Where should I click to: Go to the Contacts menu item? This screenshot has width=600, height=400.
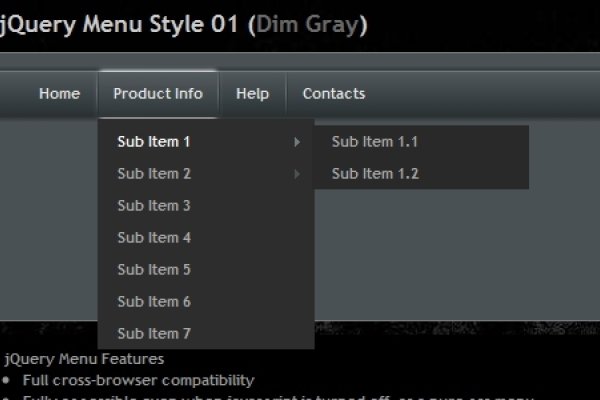(x=333, y=94)
